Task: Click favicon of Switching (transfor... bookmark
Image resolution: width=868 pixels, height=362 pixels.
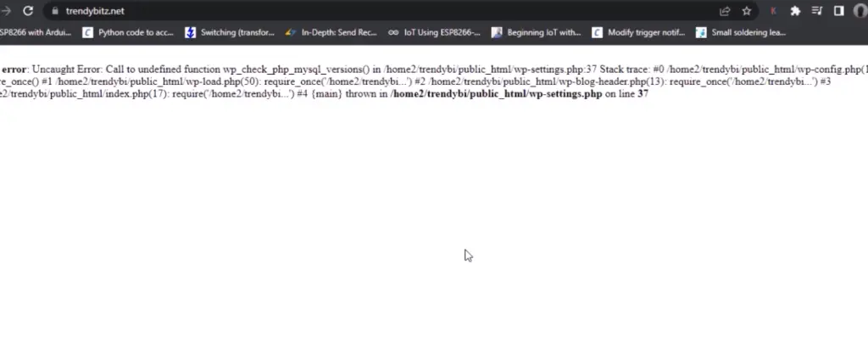Action: [x=191, y=33]
